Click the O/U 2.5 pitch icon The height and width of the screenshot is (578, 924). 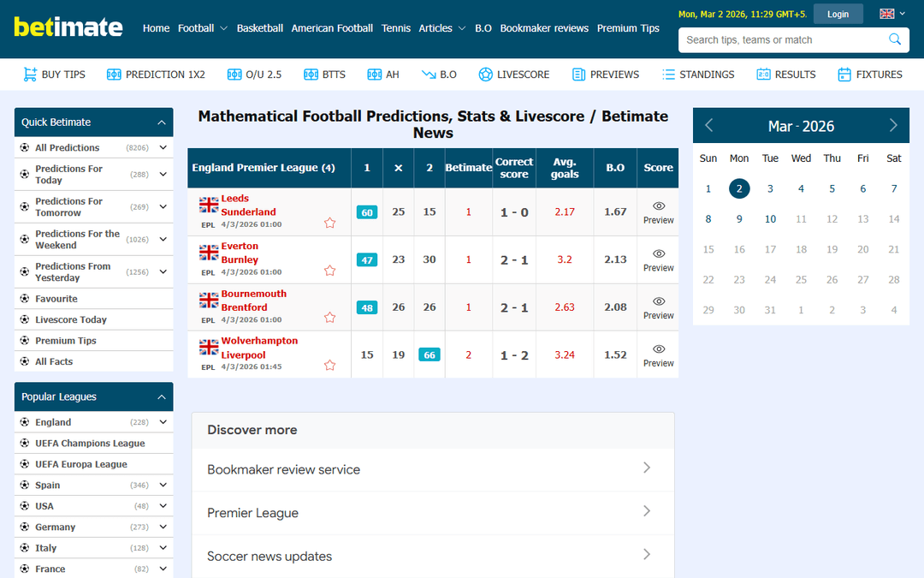coord(234,74)
